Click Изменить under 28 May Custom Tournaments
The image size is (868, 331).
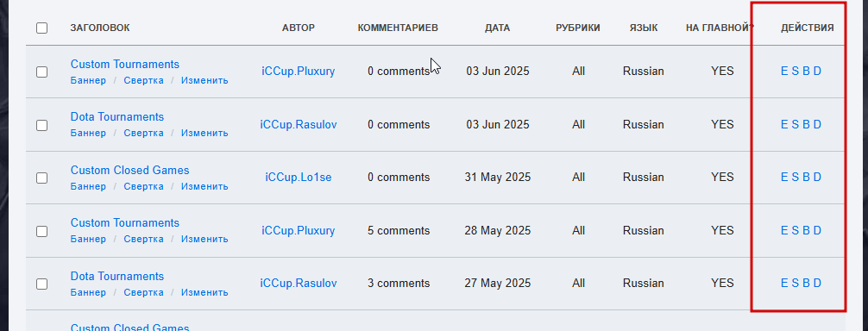coord(204,240)
